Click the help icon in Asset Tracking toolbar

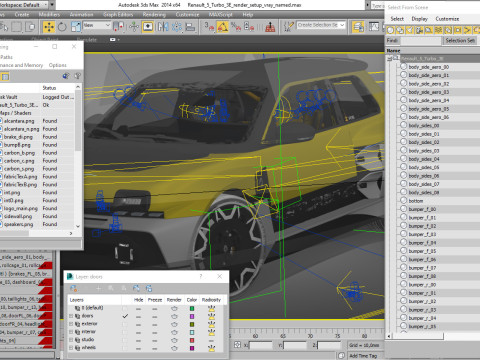78,76
